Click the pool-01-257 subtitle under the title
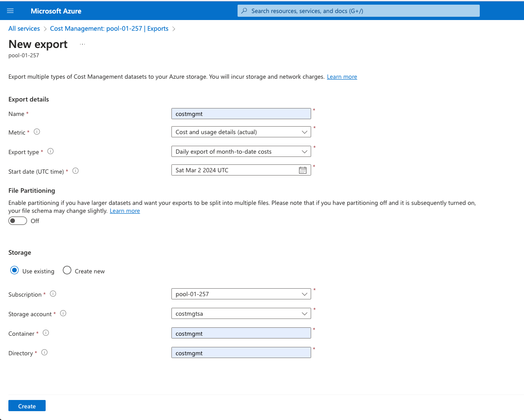Screen dimensions: 524x420 point(24,55)
